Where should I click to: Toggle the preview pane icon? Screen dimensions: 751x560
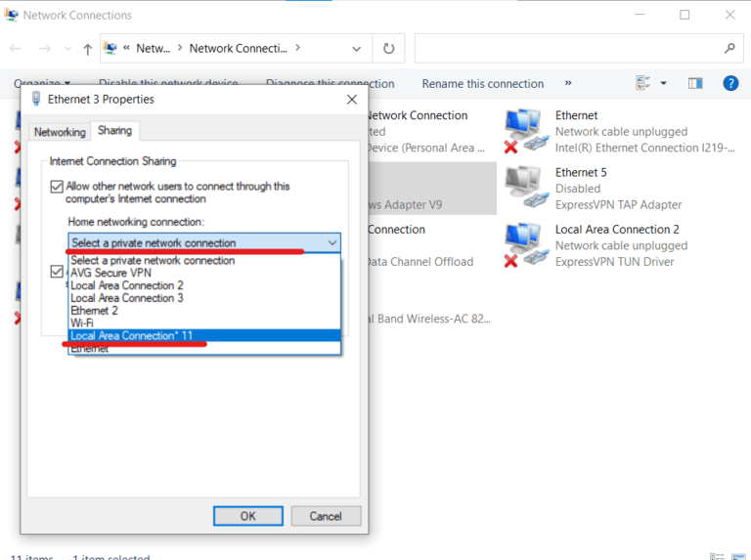695,83
